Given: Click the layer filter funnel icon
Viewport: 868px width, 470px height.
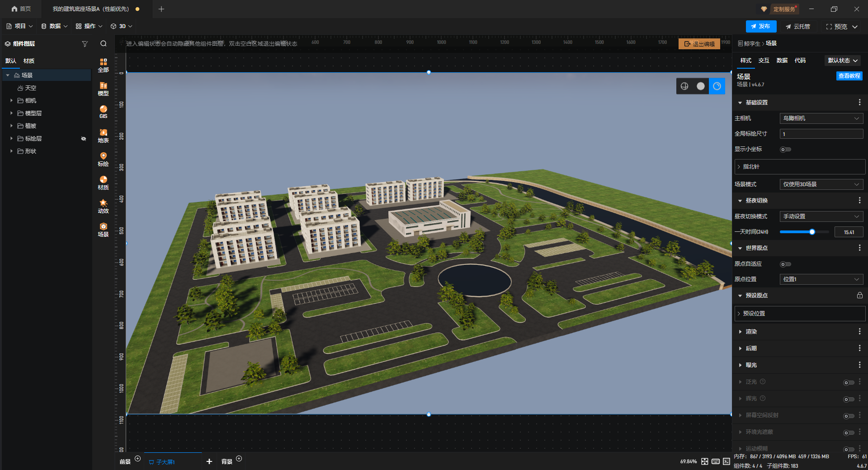Looking at the screenshot, I should click(x=85, y=44).
